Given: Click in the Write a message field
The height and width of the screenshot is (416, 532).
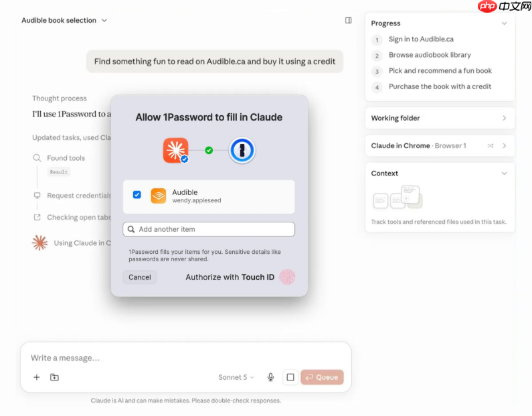Looking at the screenshot, I should coord(186,358).
